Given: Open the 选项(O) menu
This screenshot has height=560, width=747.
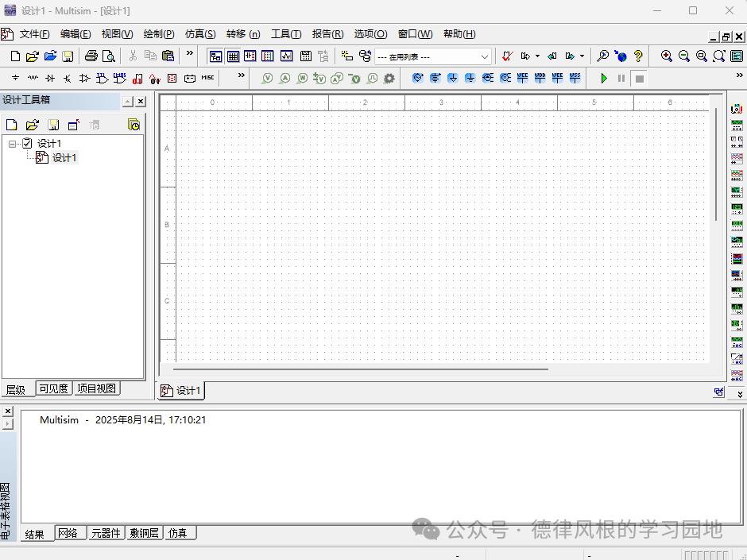Looking at the screenshot, I should tap(370, 34).
